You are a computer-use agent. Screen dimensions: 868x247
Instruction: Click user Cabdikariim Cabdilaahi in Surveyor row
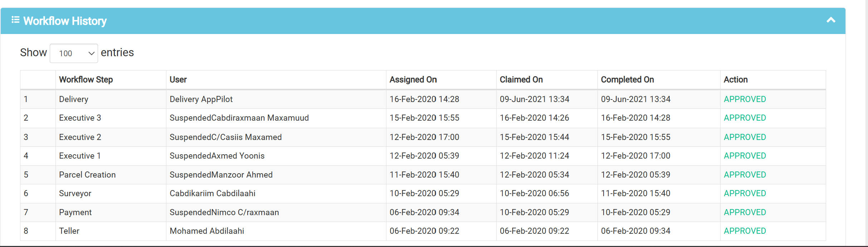click(x=213, y=193)
